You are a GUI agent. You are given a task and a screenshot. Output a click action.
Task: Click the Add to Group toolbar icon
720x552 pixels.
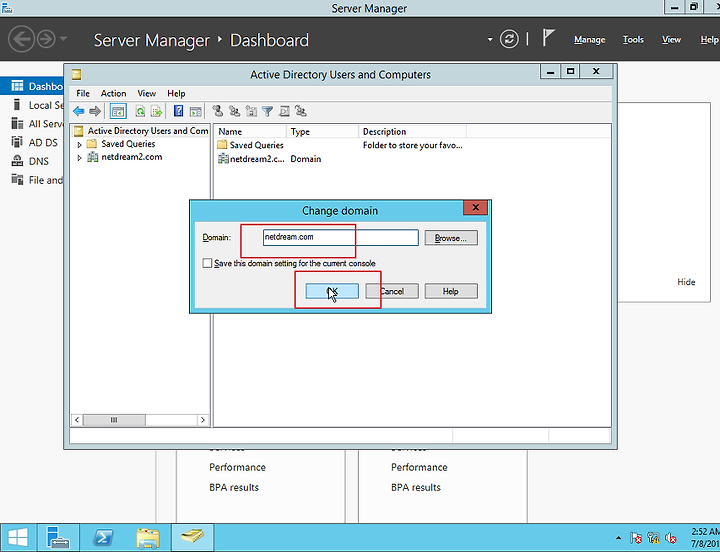pyautogui.click(x=301, y=111)
